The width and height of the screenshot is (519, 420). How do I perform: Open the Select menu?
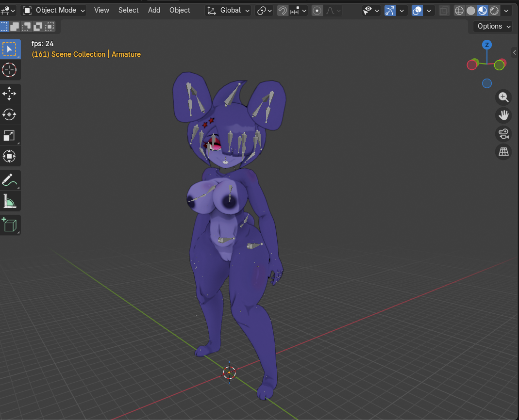click(x=129, y=10)
